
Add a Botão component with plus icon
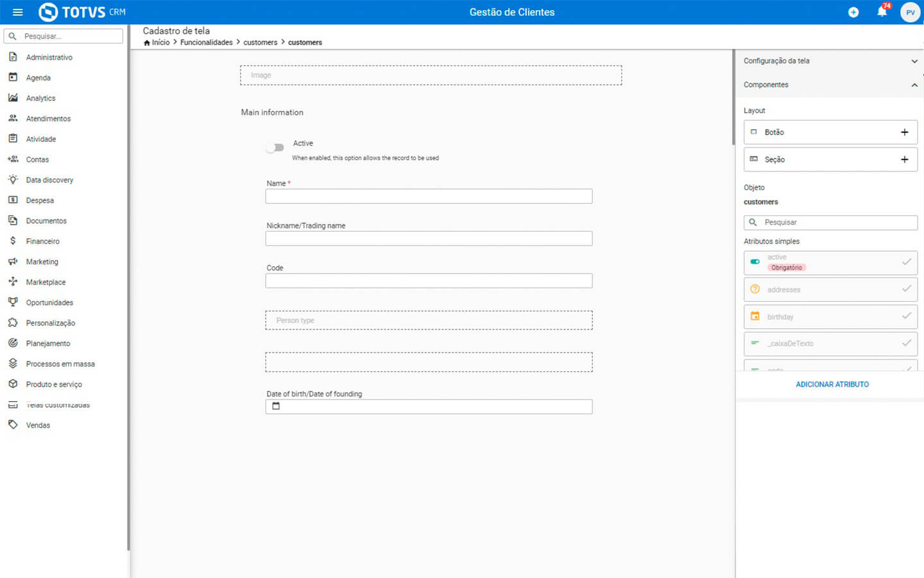click(904, 132)
